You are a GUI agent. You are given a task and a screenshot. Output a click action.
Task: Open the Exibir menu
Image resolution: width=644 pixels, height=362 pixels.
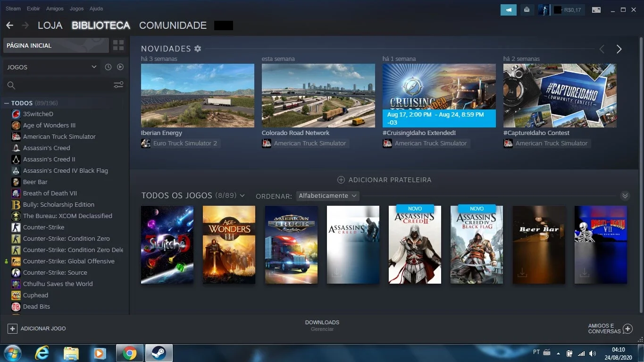click(x=33, y=8)
